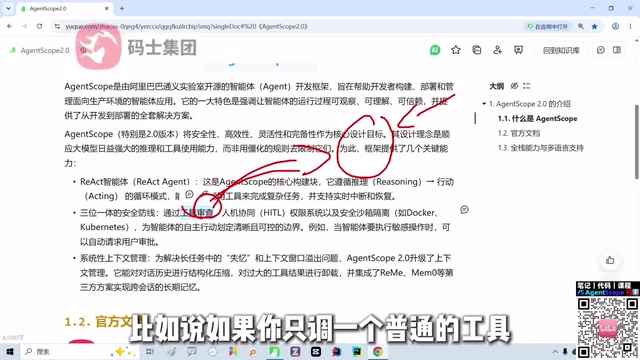Star this document with the favorite icon
The height and width of the screenshot is (360, 640).
click(x=456, y=50)
